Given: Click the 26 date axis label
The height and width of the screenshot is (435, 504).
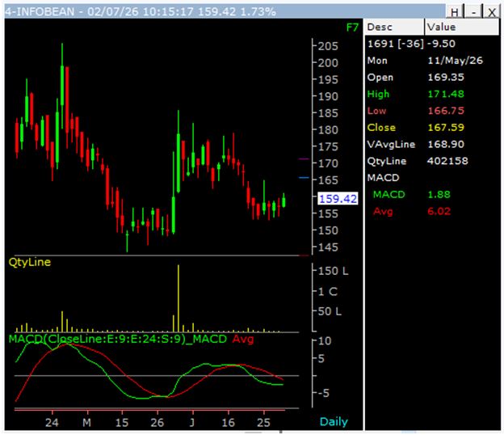Looking at the screenshot, I should click(157, 422).
